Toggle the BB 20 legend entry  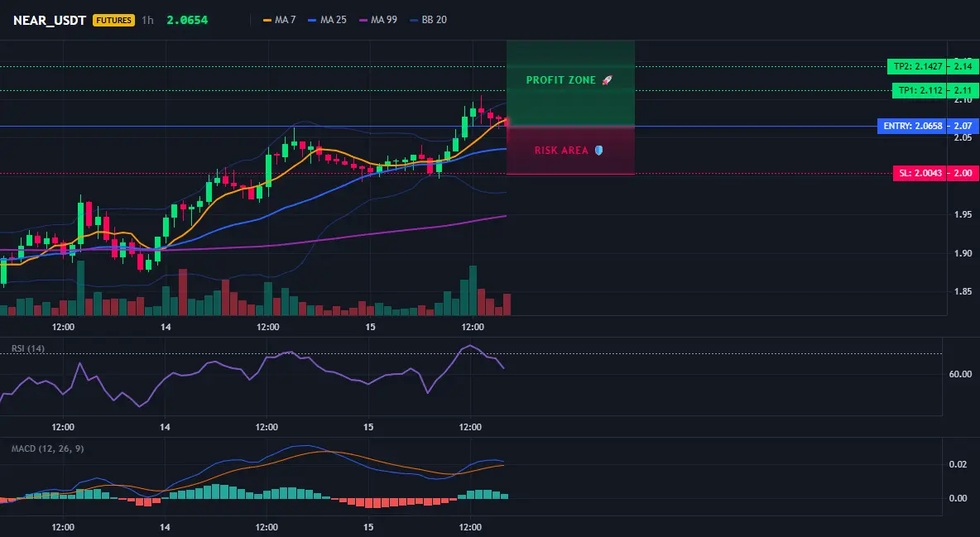point(428,20)
